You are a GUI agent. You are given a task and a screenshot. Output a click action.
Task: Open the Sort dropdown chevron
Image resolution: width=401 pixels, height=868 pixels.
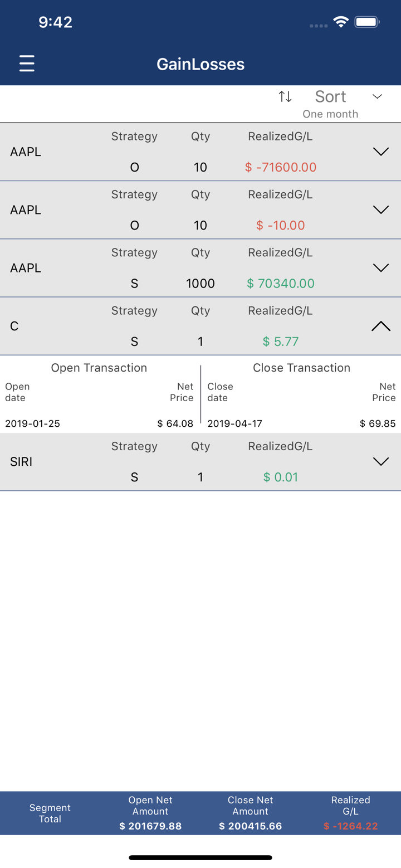(377, 96)
